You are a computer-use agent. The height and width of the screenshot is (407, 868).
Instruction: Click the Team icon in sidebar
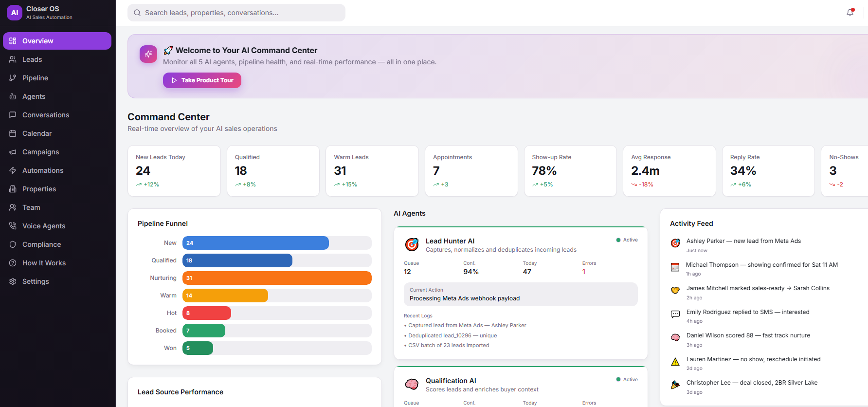click(13, 207)
